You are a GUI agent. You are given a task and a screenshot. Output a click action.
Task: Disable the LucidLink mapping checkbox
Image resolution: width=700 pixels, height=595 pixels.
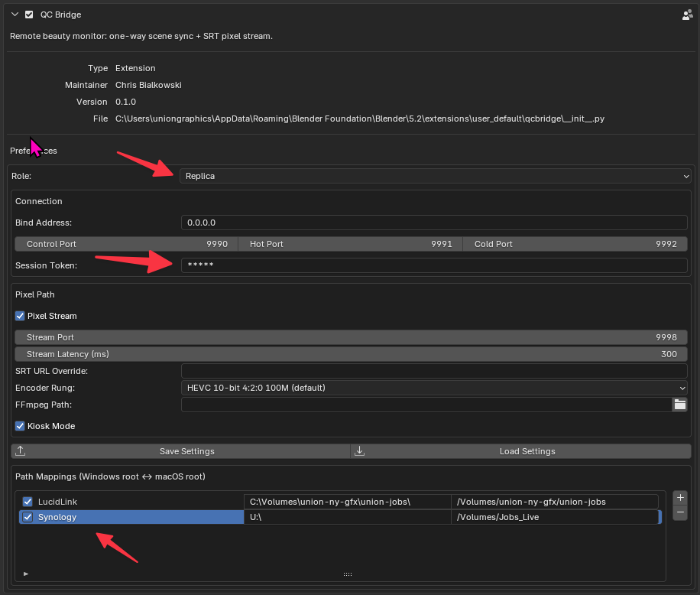pos(28,502)
